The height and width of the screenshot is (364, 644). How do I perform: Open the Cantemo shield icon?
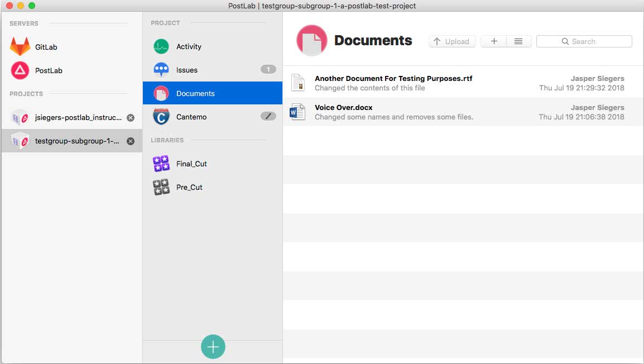coord(161,117)
